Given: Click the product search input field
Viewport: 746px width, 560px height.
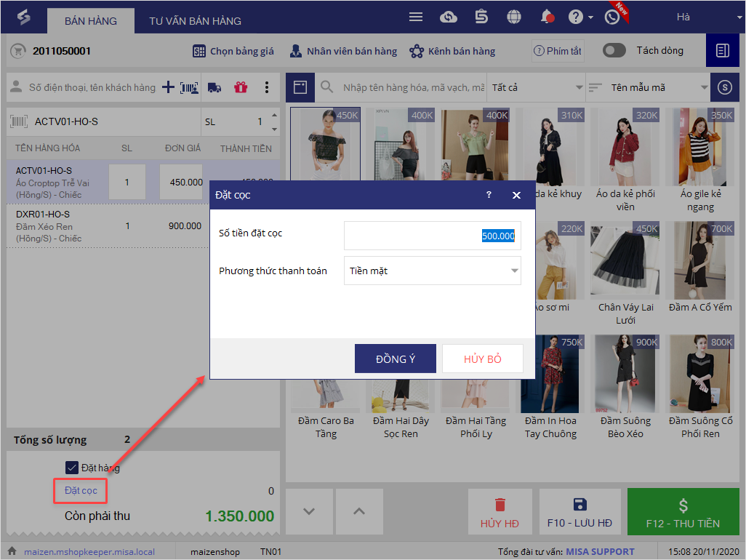Looking at the screenshot, I should click(x=414, y=87).
